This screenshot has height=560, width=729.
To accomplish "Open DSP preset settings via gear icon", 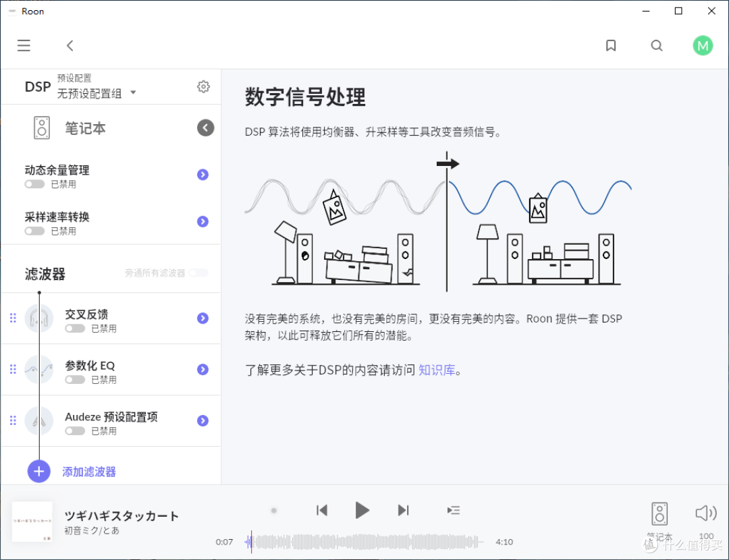I will click(203, 86).
